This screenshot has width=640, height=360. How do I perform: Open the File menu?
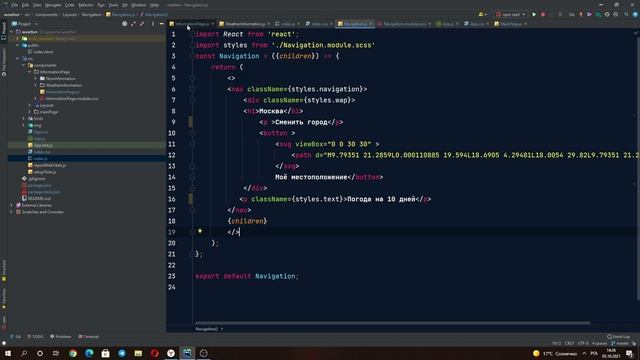(x=15, y=5)
